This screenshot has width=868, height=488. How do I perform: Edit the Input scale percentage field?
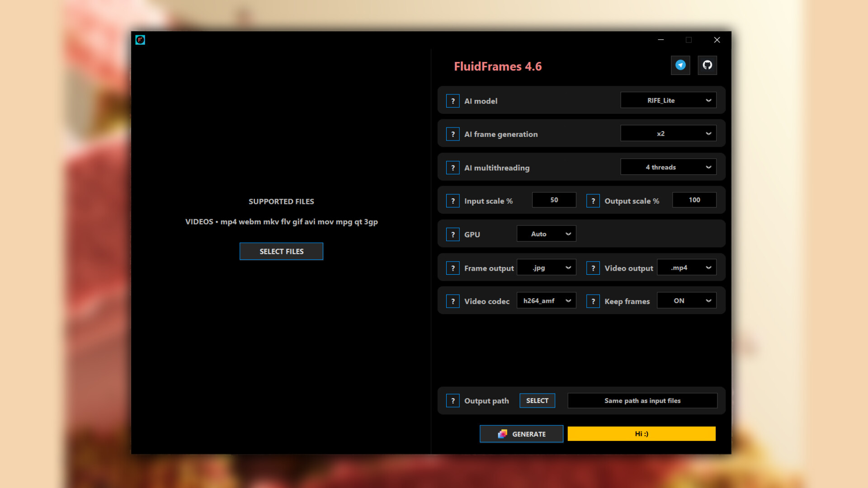pos(554,200)
